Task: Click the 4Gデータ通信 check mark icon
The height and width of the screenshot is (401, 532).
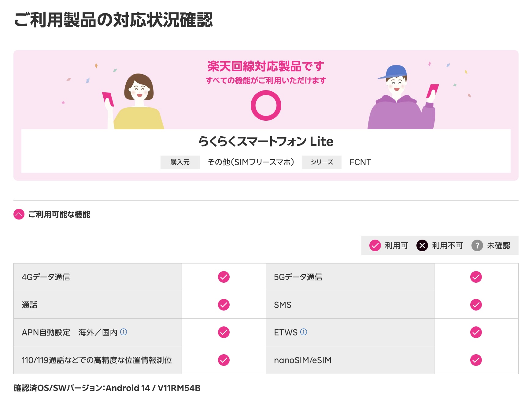Action: pyautogui.click(x=224, y=277)
